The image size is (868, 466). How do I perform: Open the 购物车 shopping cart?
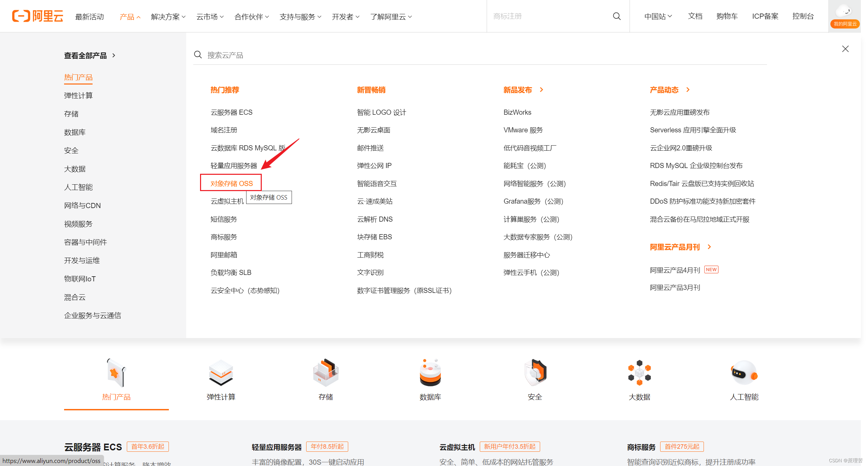727,16
